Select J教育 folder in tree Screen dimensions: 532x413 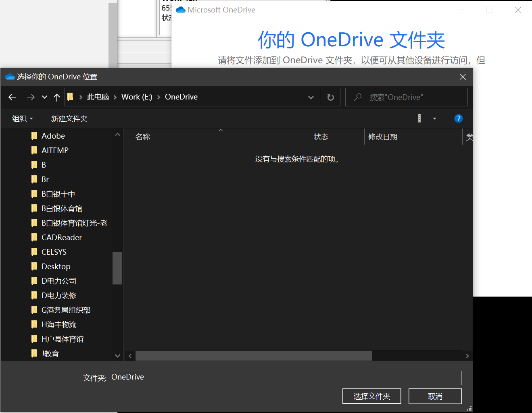50,353
